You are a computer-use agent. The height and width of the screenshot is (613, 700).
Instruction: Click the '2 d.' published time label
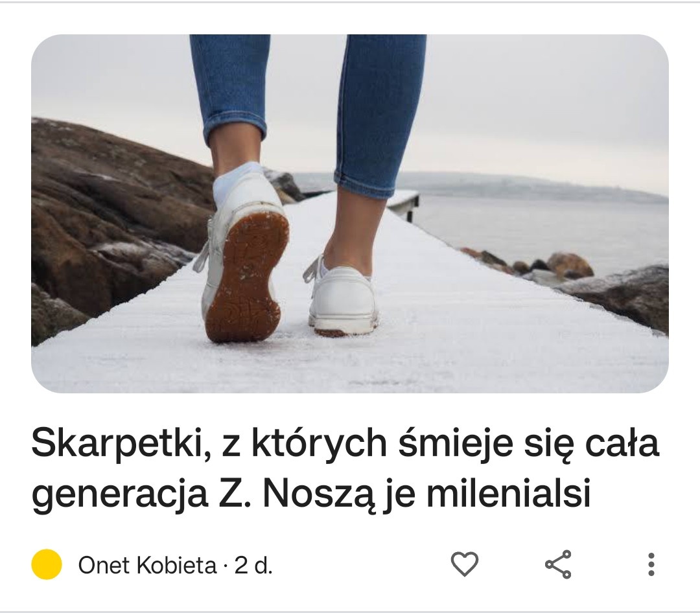click(253, 565)
